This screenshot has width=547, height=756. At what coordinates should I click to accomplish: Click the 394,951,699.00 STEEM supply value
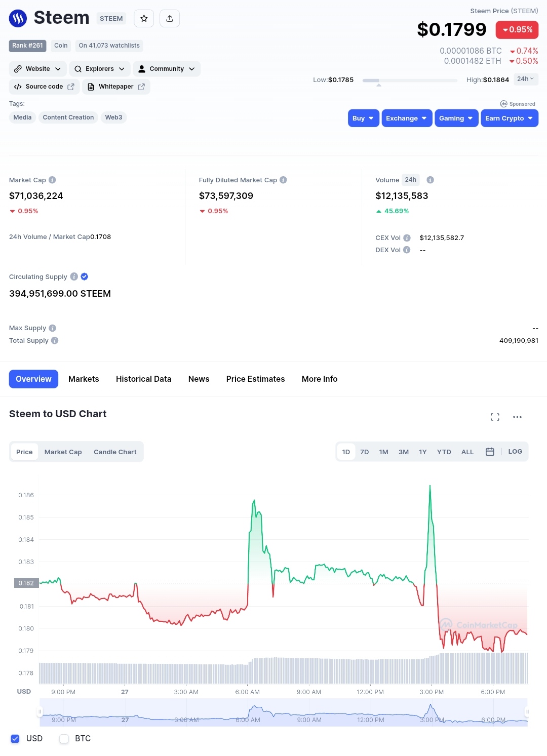click(60, 294)
